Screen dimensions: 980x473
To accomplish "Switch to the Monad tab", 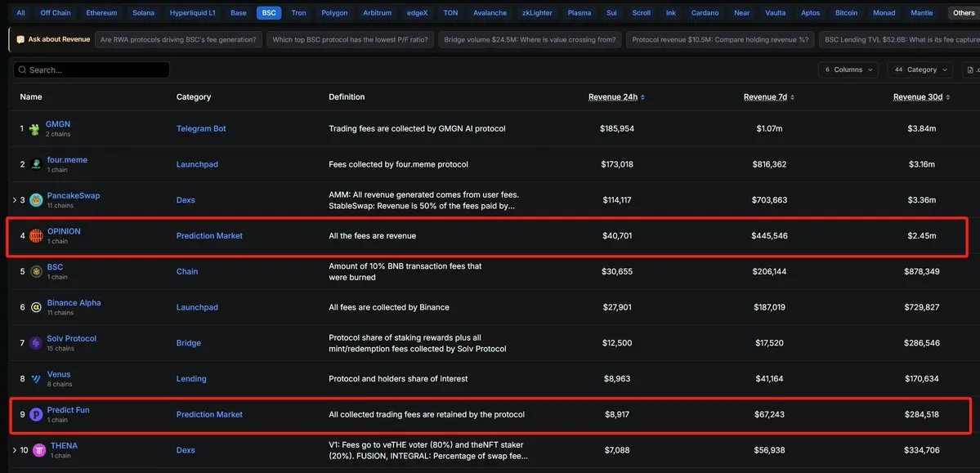I will [x=884, y=12].
